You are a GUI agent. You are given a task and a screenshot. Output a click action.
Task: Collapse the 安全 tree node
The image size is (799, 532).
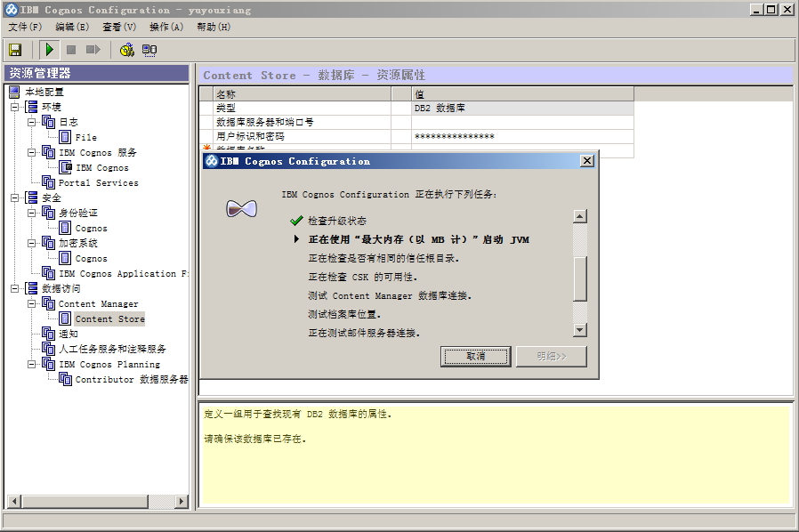click(x=15, y=197)
